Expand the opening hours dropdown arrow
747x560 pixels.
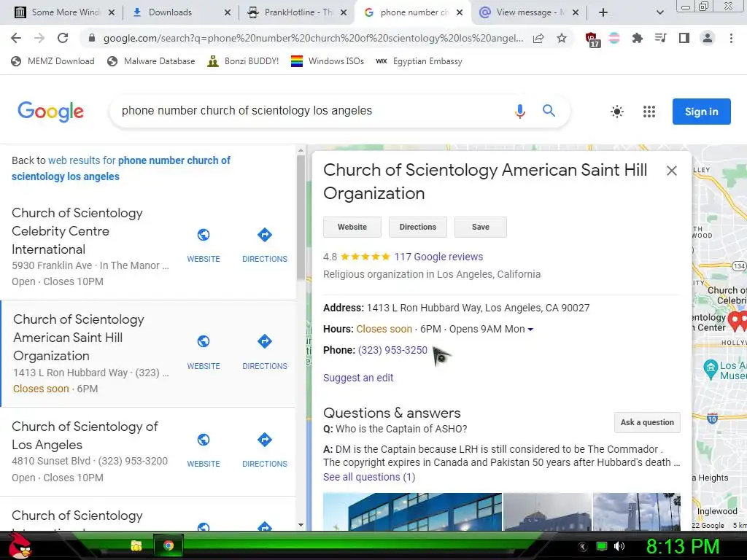pyautogui.click(x=530, y=330)
